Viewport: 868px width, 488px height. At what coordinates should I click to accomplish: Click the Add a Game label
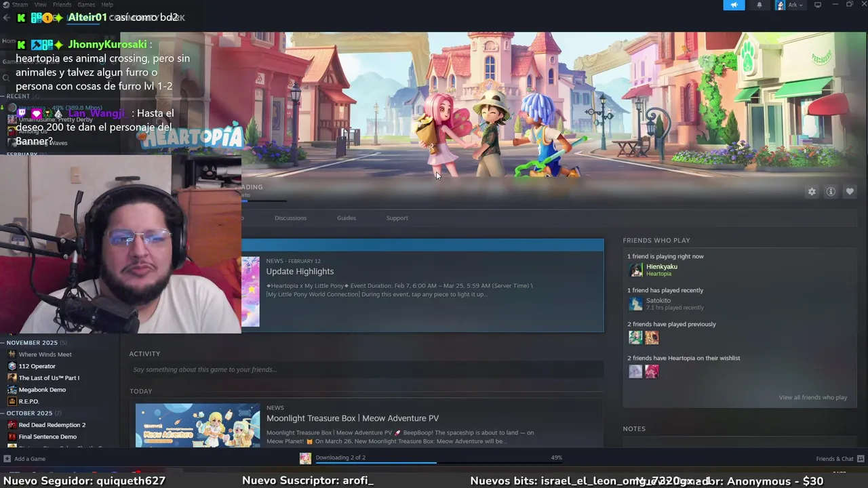[30, 459]
